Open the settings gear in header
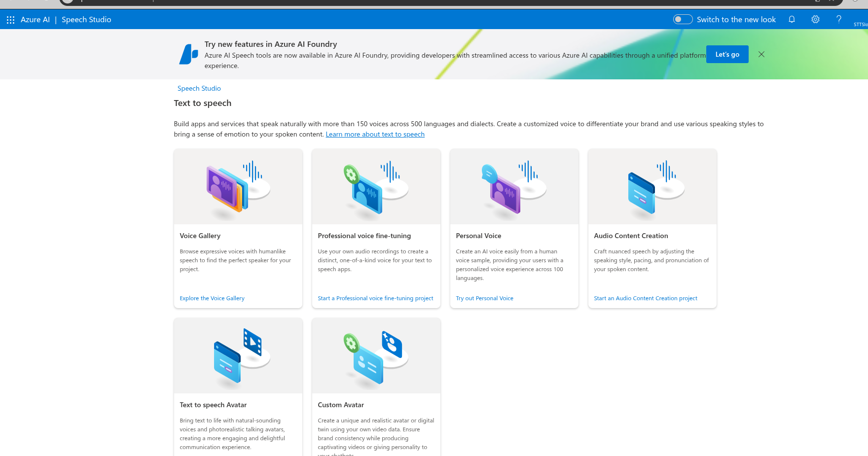This screenshot has width=868, height=456. point(815,20)
